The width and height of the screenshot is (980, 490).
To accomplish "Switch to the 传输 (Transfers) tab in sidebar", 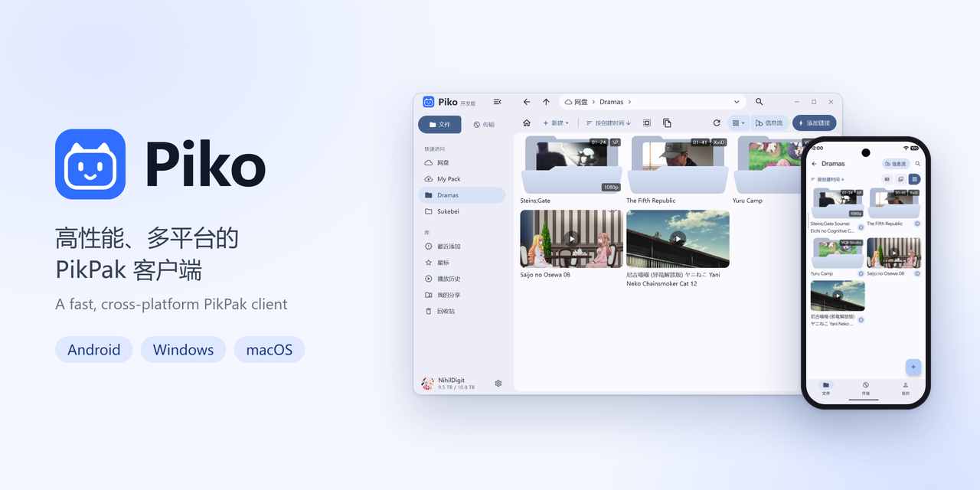I will pyautogui.click(x=484, y=124).
